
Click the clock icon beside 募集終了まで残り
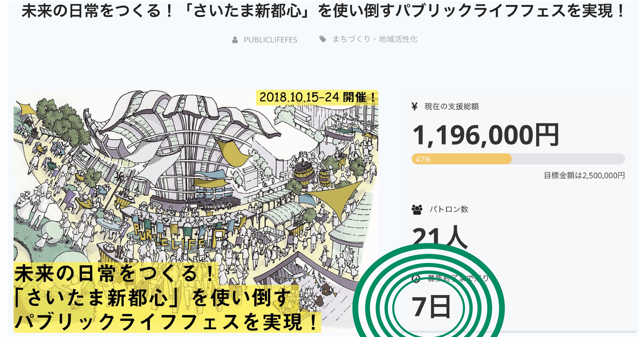click(x=416, y=279)
